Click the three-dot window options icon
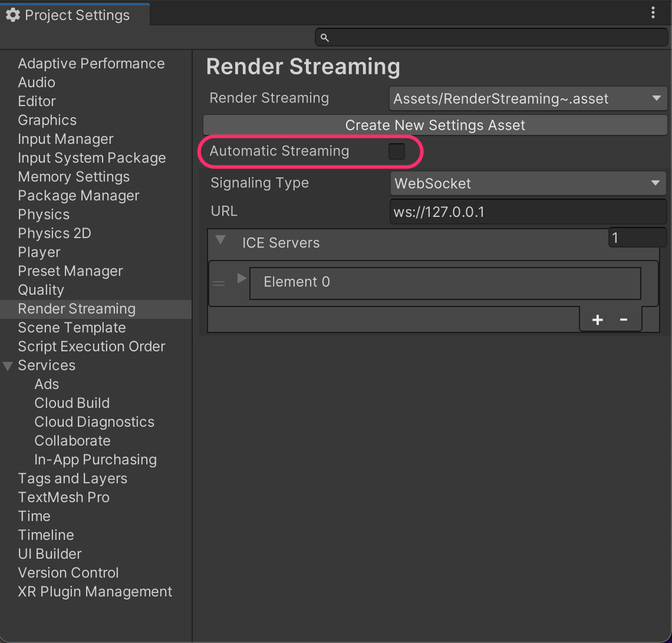Screen dimensions: 672x643 click(x=653, y=13)
